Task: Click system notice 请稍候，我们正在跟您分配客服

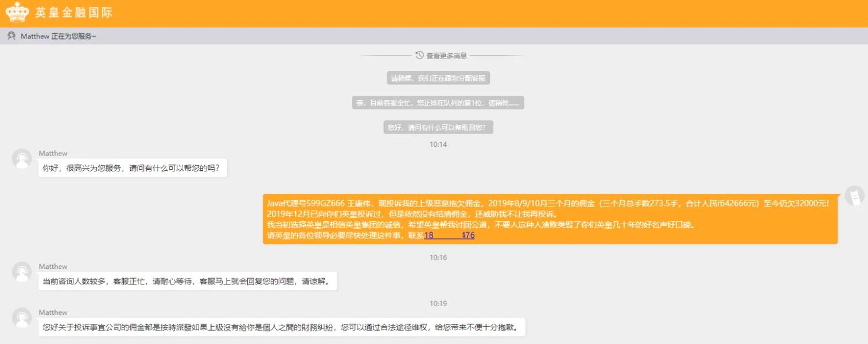Action: (x=438, y=78)
